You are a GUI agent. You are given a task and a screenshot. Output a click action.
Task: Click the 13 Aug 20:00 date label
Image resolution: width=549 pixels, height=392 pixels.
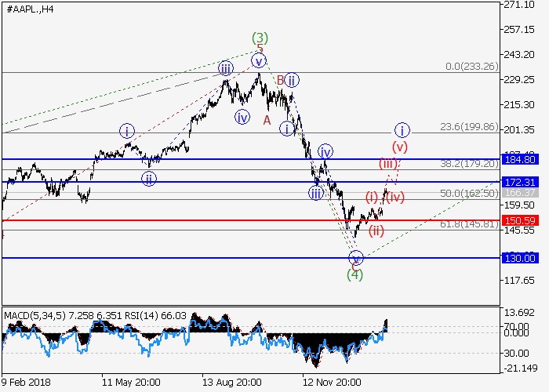(232, 383)
